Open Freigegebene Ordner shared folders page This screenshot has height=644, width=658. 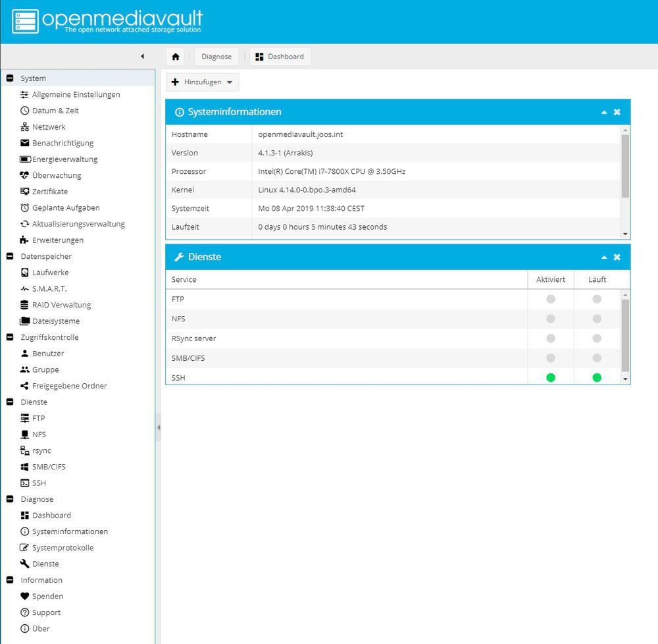69,386
